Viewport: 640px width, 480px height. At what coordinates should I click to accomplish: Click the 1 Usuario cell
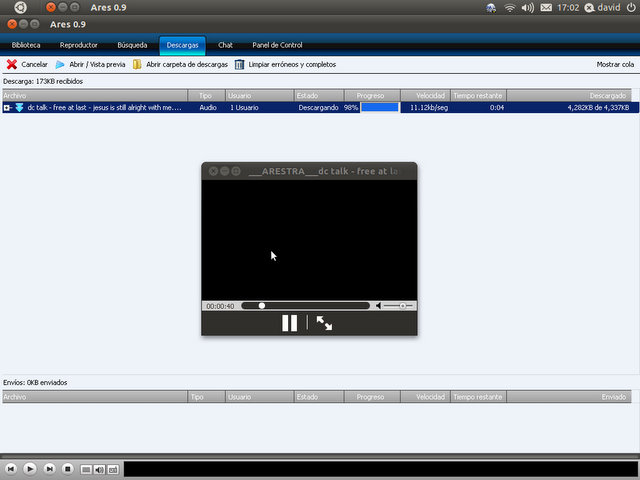pyautogui.click(x=244, y=108)
